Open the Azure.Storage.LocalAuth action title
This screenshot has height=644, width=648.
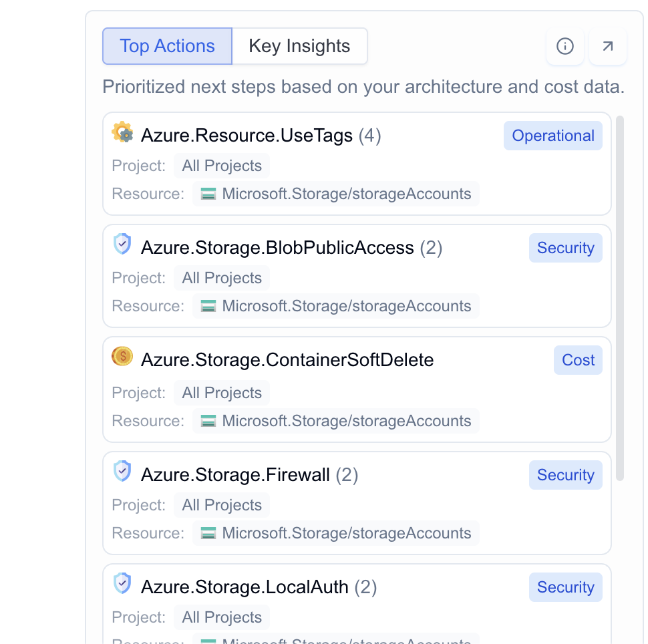(x=245, y=587)
